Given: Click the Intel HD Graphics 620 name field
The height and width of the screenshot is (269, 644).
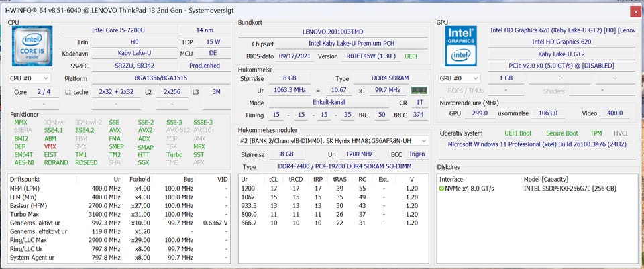Looking at the screenshot, I should pos(561,42).
